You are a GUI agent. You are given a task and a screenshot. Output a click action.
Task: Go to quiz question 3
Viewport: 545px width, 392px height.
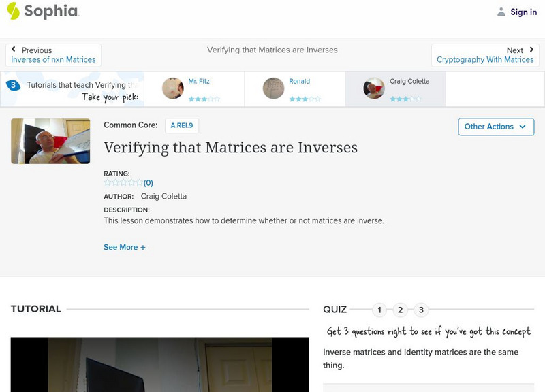pos(421,310)
